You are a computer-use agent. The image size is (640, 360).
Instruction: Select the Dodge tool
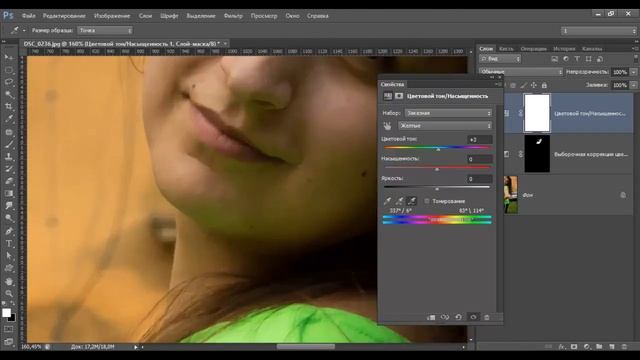pos(9,218)
